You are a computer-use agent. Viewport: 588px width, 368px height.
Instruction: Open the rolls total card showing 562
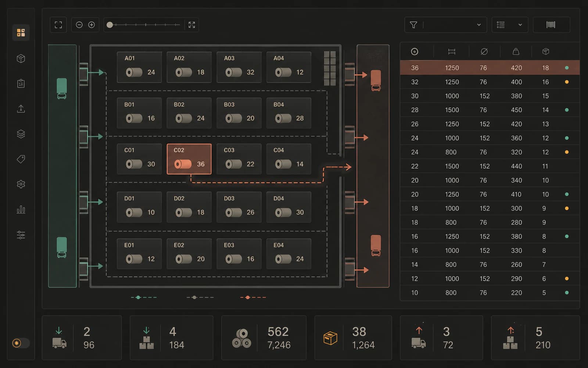click(263, 338)
